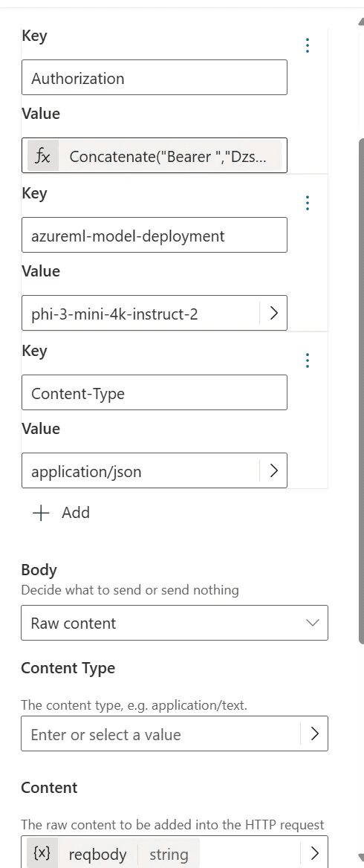Screen dimensions: 364x868
Task: Open options menu for Content-Type header
Action: (x=308, y=361)
